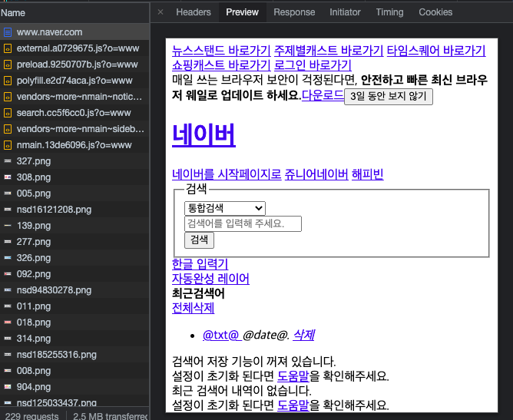This screenshot has height=420, width=513.
Task: Click the document icon for www.naver.com
Action: click(x=8, y=32)
